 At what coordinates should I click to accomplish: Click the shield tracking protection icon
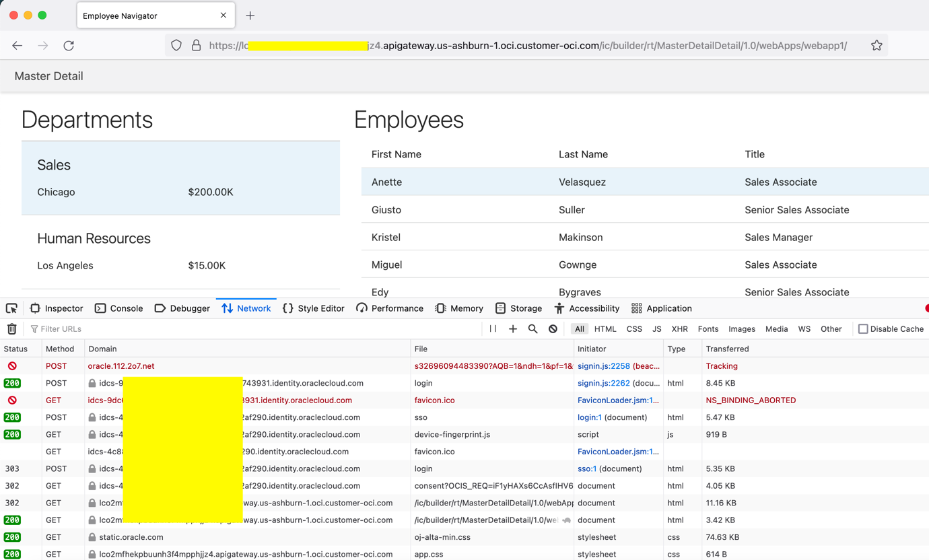pyautogui.click(x=176, y=46)
